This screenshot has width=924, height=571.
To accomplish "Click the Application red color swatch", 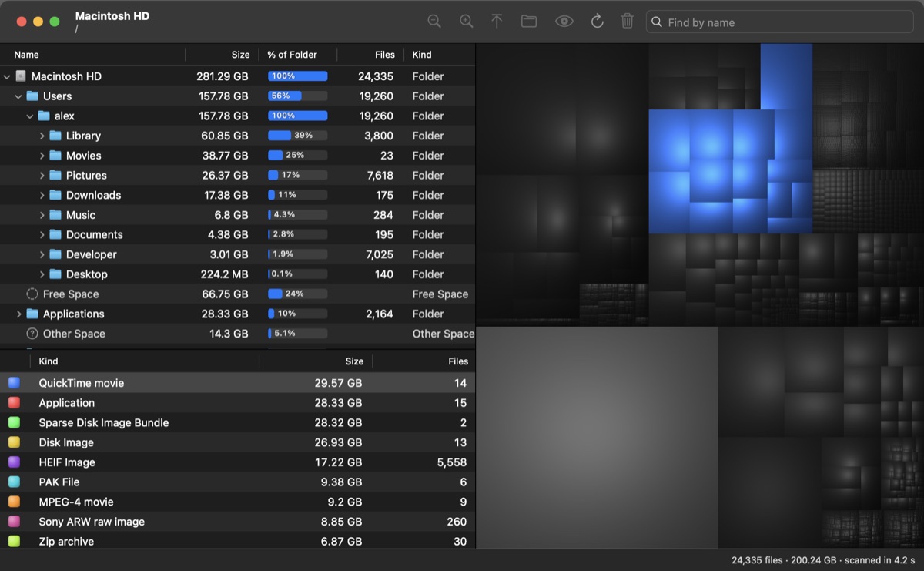I will 14,403.
